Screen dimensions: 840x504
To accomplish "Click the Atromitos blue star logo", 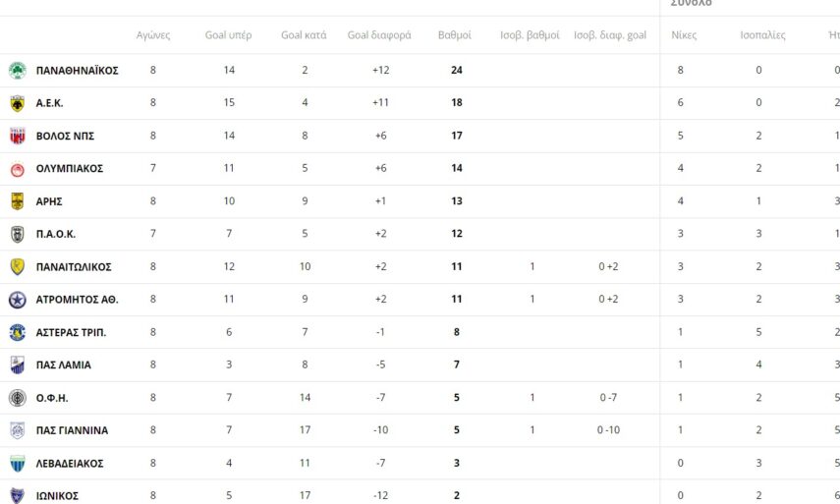I will click(17, 300).
